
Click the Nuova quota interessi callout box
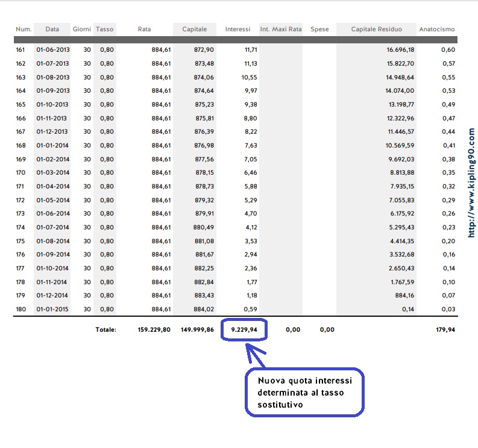304,392
